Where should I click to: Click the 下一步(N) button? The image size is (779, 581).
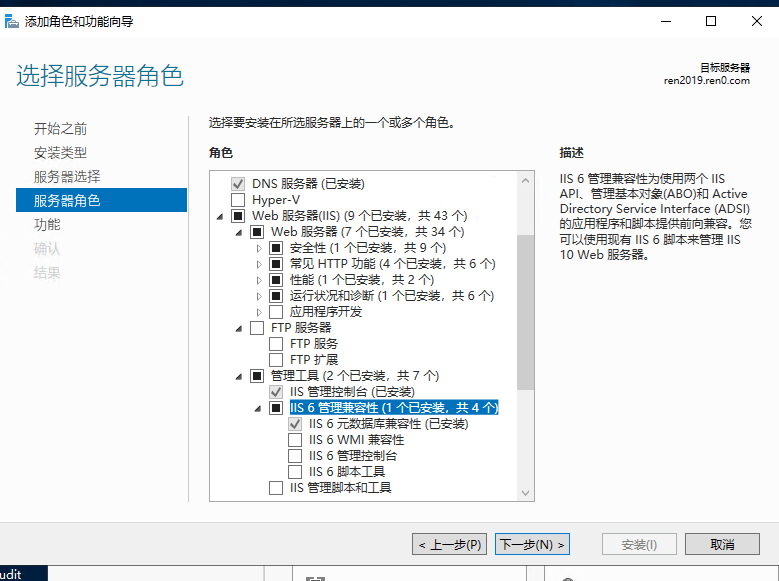[x=532, y=545]
